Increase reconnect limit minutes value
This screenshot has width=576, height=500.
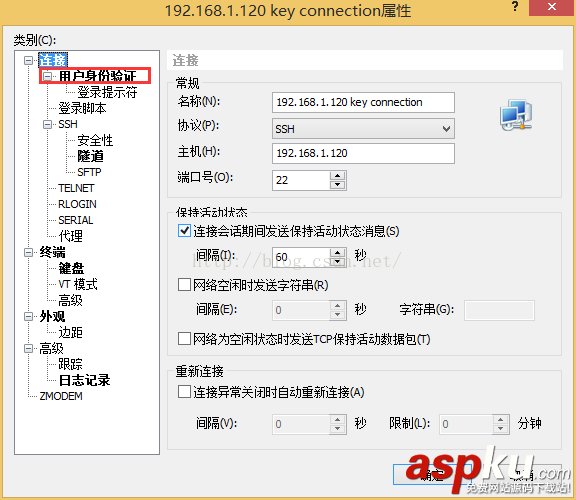(500, 420)
